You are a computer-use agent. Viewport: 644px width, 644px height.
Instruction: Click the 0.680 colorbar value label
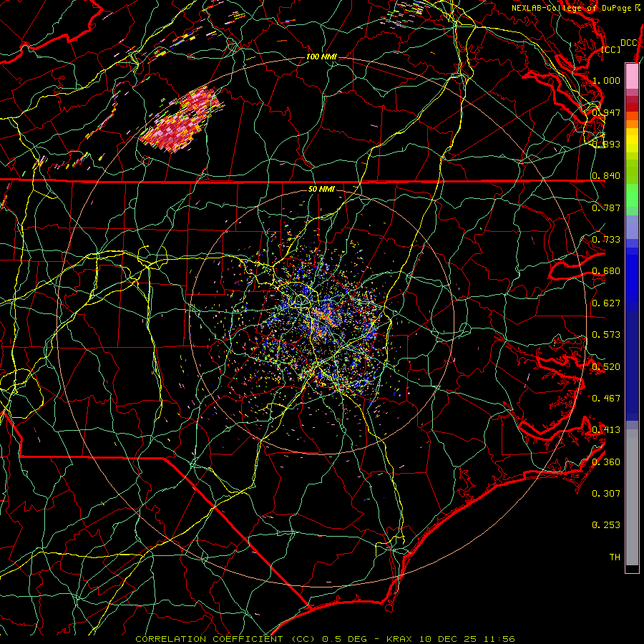[x=606, y=271]
